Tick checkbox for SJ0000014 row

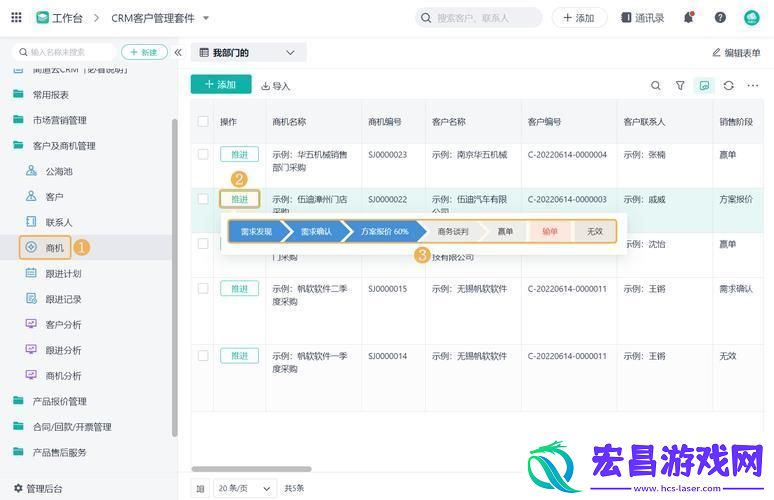coord(203,356)
